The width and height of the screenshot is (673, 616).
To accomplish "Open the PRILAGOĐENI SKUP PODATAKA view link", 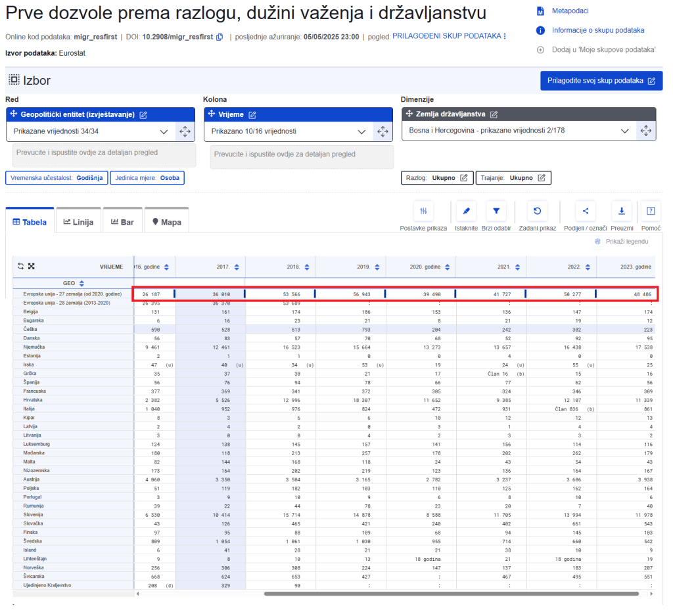I will [x=447, y=36].
